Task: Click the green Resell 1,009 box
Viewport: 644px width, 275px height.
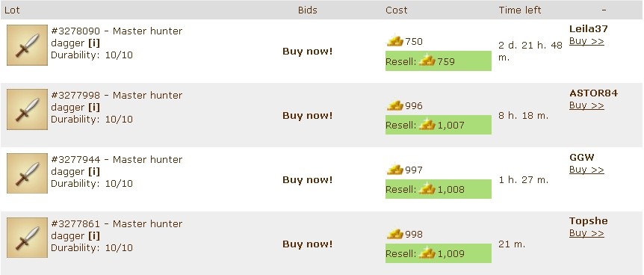Action: [x=439, y=253]
